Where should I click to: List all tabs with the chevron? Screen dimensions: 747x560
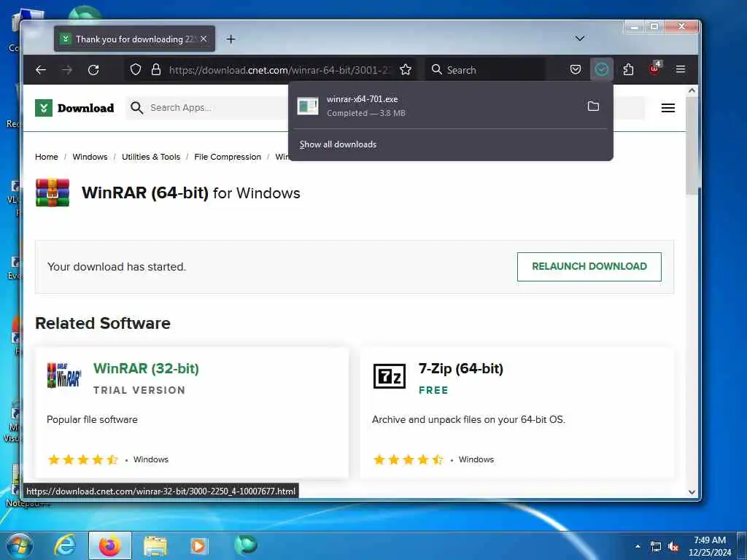[580, 39]
